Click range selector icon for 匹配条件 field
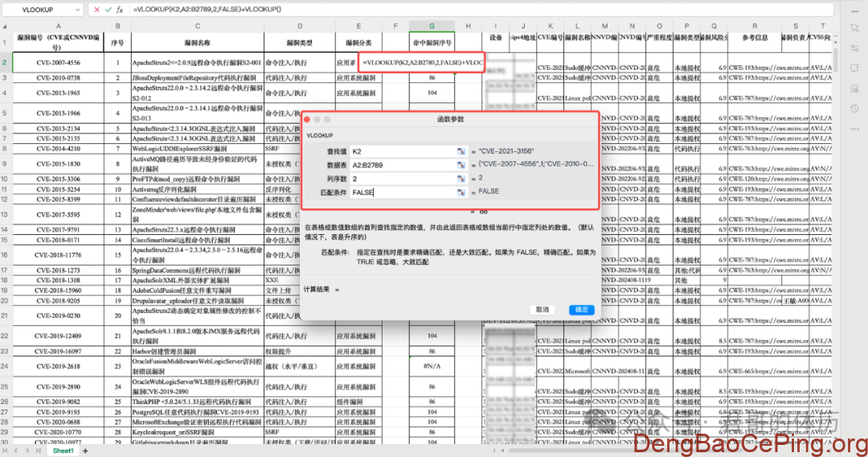Viewport: 868px width, 457px height. point(461,192)
